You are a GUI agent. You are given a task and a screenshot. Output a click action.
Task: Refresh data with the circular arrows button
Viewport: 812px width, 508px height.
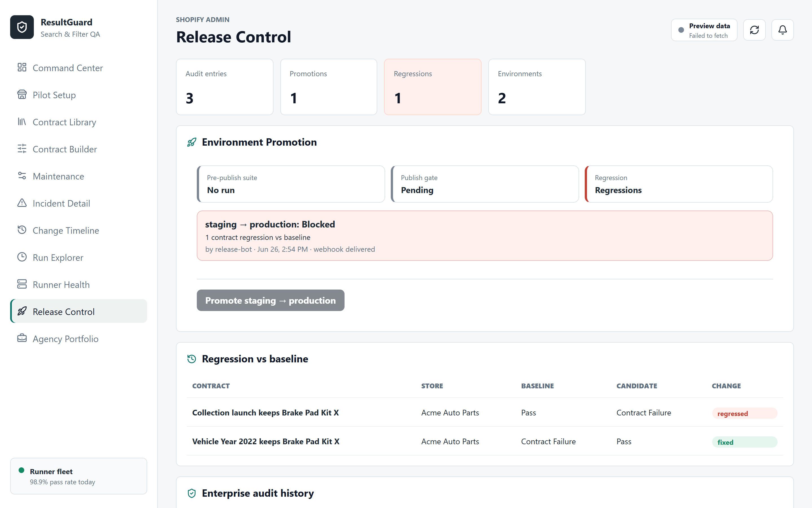click(754, 30)
